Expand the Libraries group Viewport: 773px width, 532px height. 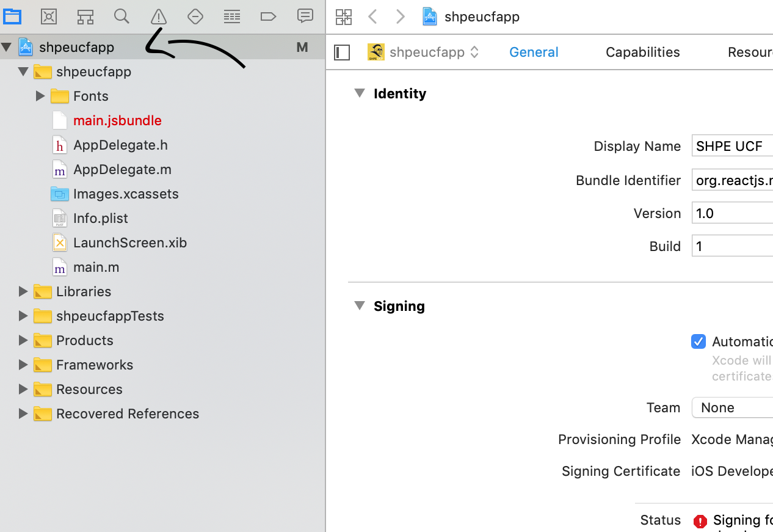click(x=23, y=291)
